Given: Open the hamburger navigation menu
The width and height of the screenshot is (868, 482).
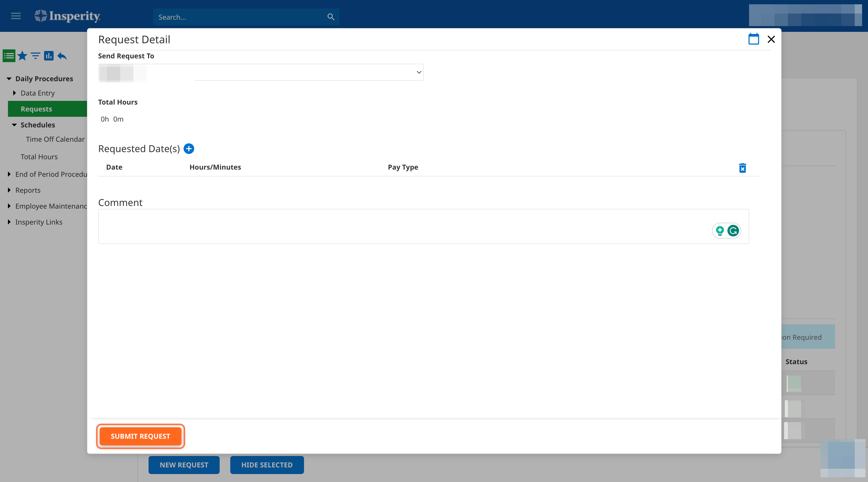Looking at the screenshot, I should 16,16.
